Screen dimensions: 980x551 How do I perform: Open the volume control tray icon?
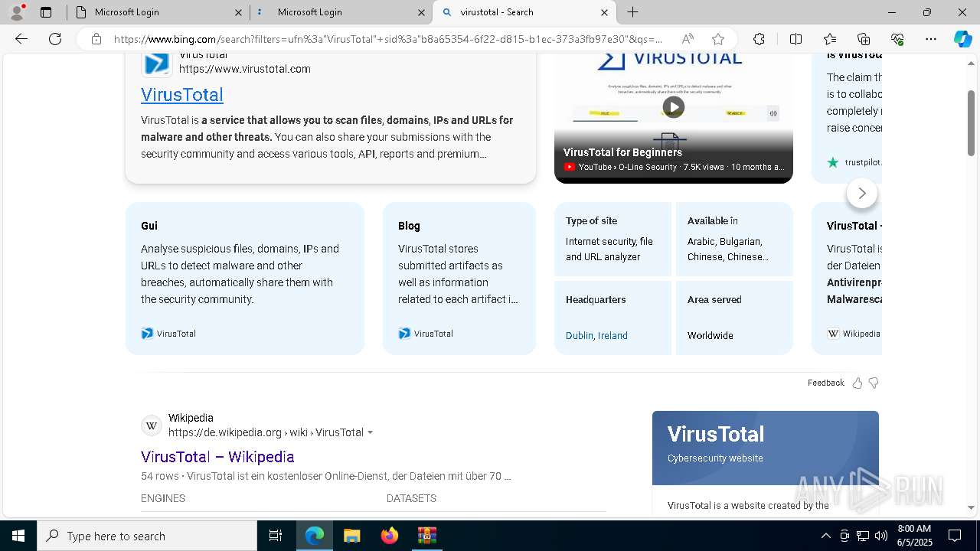(x=881, y=536)
